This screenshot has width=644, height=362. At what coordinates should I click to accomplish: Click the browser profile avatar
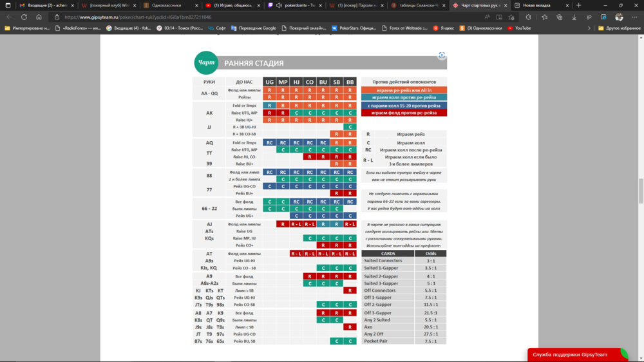point(619,17)
